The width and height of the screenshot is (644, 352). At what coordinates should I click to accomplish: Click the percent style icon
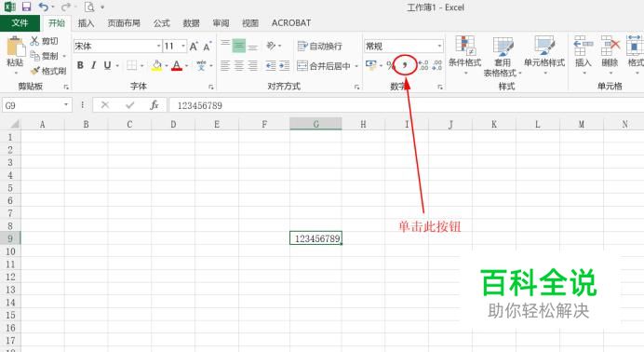390,65
